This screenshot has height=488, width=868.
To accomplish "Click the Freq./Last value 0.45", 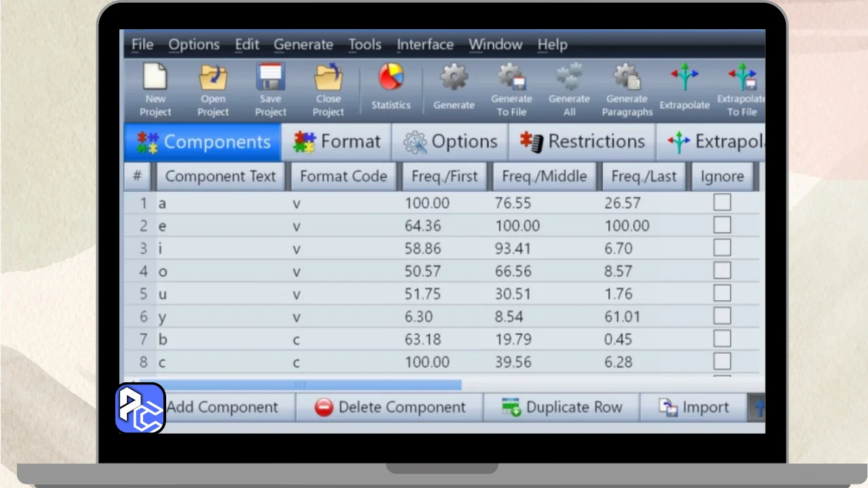I will [618, 339].
